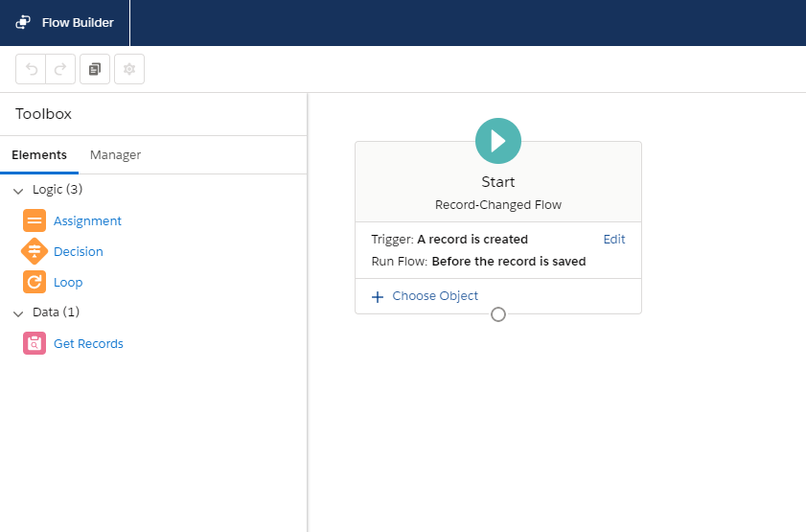This screenshot has height=532, width=806.
Task: Click the Get Records element link
Action: 88,343
